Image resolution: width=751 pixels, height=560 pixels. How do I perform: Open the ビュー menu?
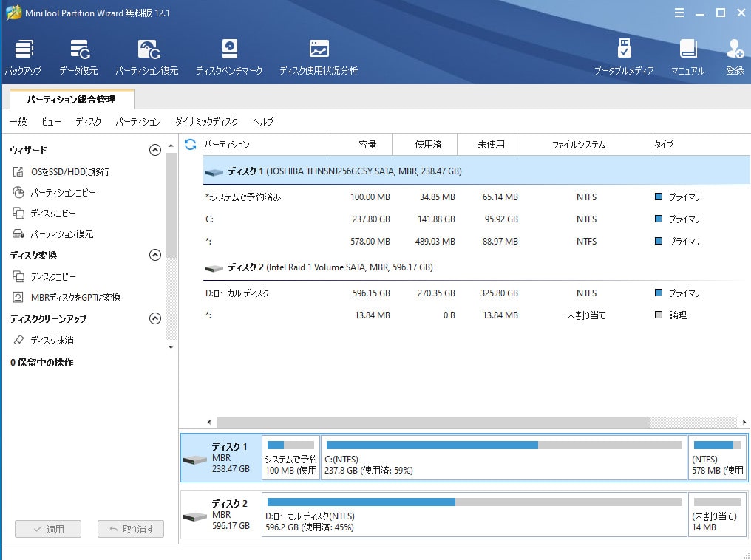(x=51, y=122)
